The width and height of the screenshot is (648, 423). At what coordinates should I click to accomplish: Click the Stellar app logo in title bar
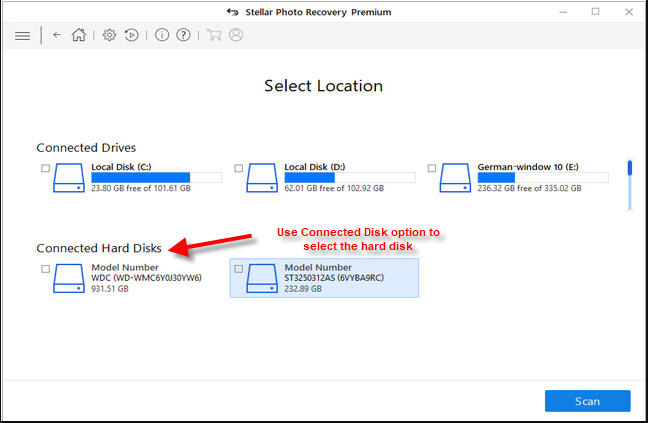point(232,12)
